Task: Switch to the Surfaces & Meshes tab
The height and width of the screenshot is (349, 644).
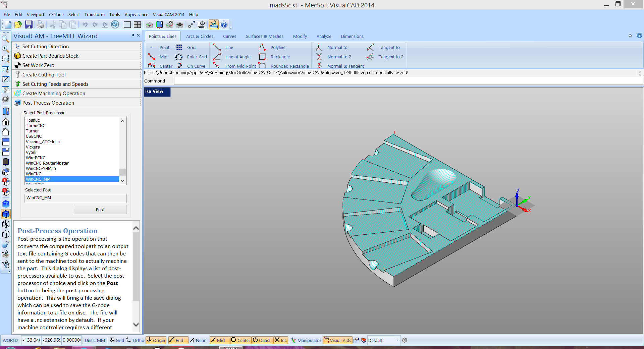Action: pyautogui.click(x=264, y=36)
